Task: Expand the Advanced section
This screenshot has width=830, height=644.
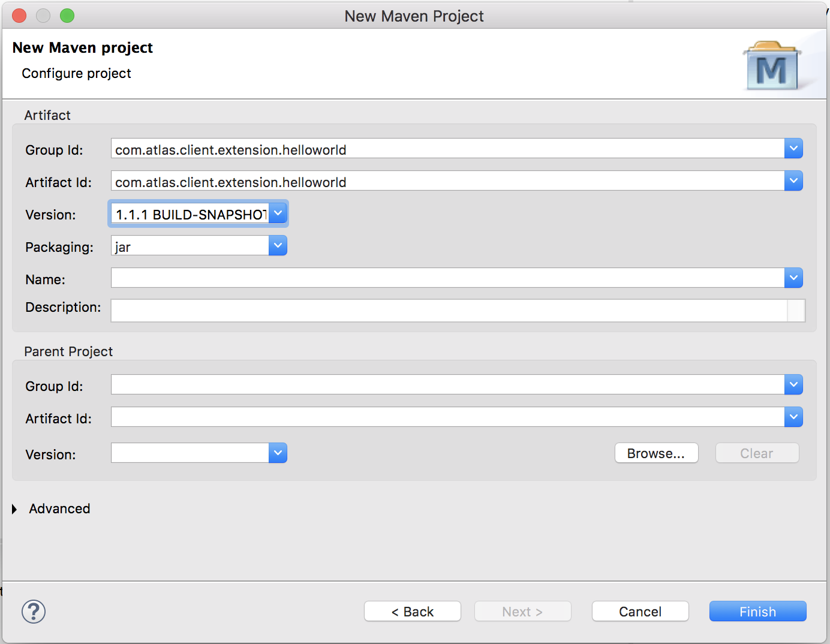Action: pos(15,509)
